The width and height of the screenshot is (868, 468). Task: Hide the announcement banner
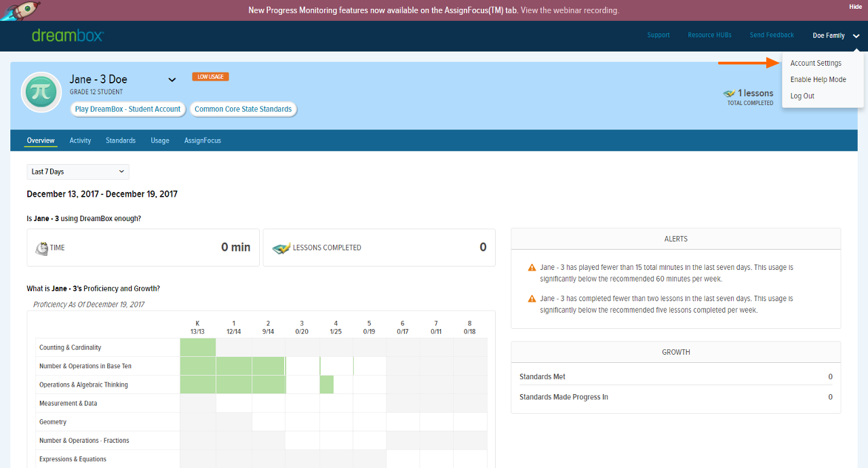pos(855,7)
